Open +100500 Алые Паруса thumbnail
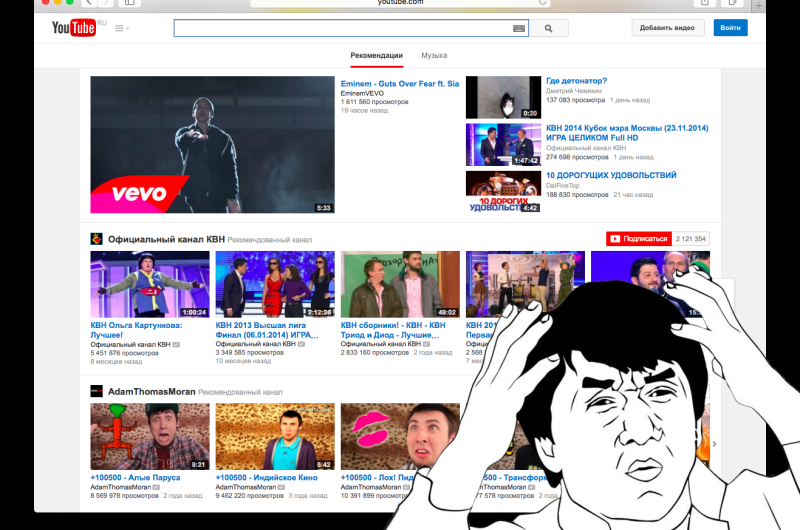This screenshot has height=530, width=800. [150, 436]
